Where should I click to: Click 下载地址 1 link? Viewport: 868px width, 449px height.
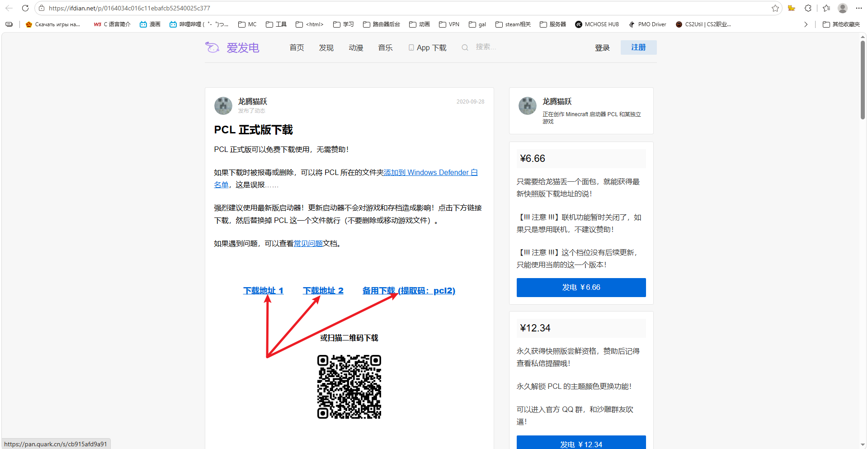tap(263, 290)
